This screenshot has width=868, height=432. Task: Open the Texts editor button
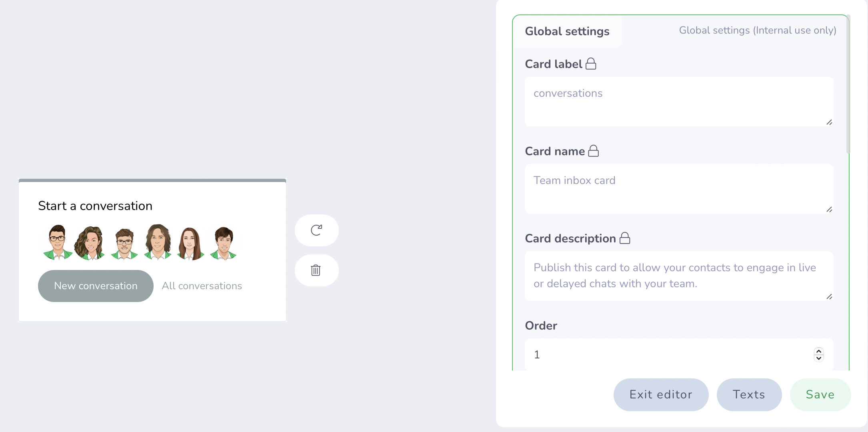749,395
